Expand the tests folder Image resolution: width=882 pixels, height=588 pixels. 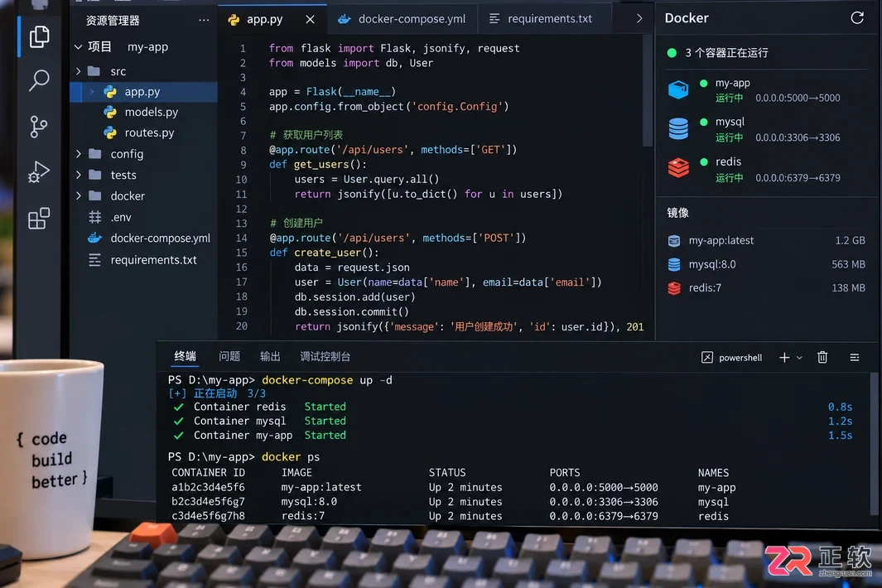click(78, 175)
